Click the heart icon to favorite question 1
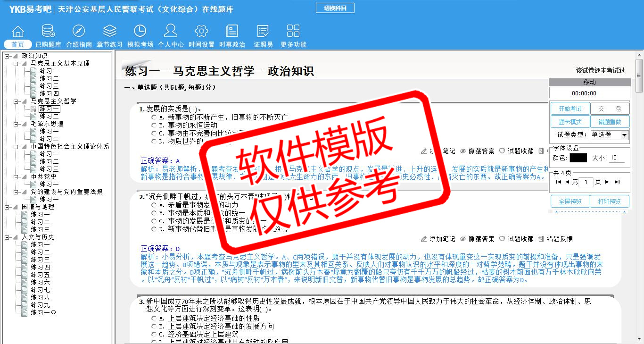This screenshot has height=344, width=644. (502, 151)
